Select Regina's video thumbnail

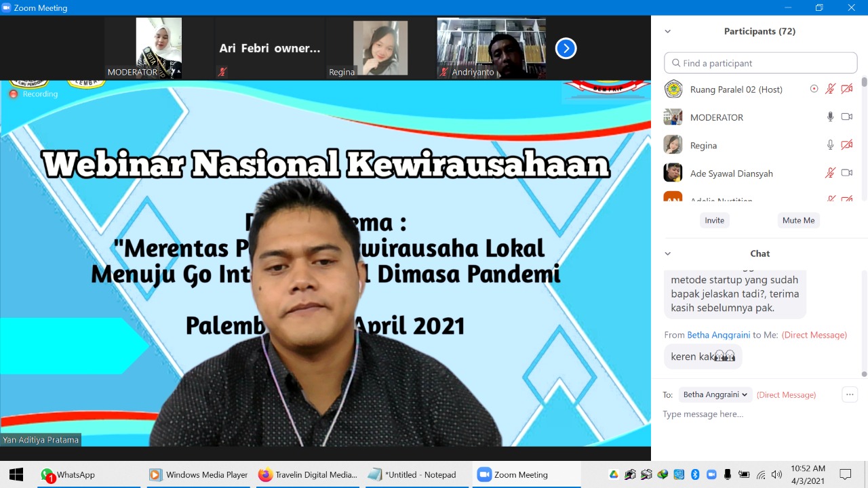click(380, 48)
